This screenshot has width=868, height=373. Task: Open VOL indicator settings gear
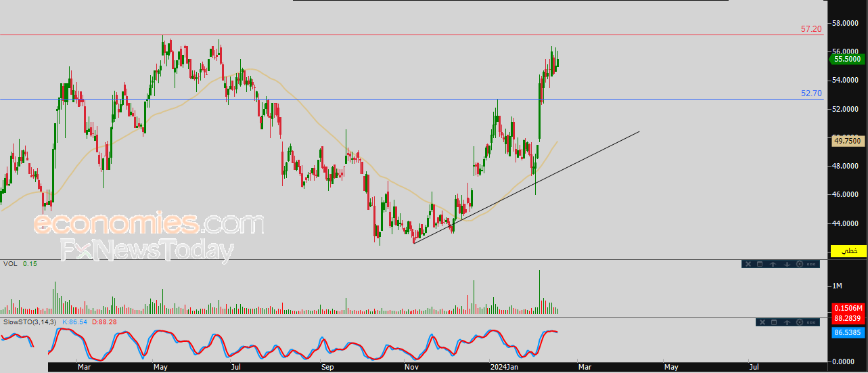point(800,264)
